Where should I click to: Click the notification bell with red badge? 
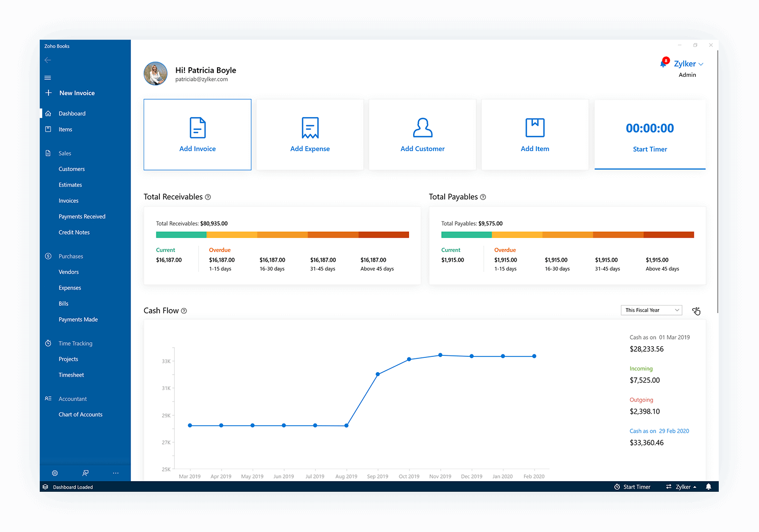(x=663, y=63)
